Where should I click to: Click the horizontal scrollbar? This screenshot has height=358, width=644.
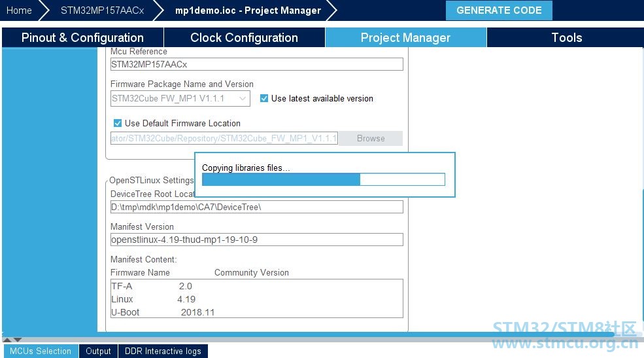[308, 334]
